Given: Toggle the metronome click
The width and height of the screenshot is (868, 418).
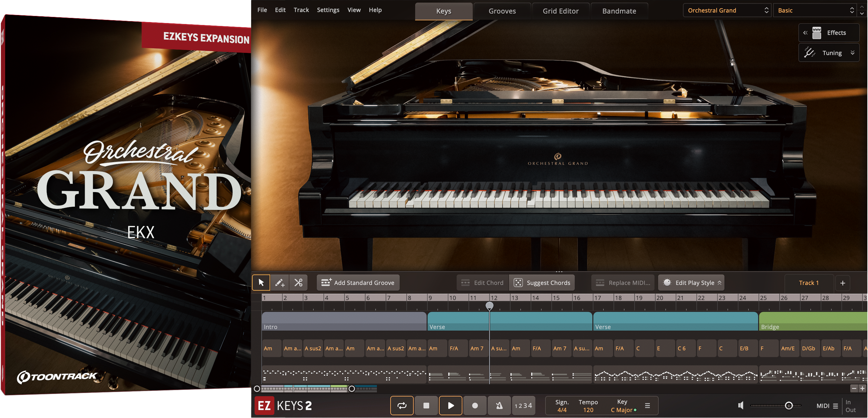Looking at the screenshot, I should tap(499, 406).
